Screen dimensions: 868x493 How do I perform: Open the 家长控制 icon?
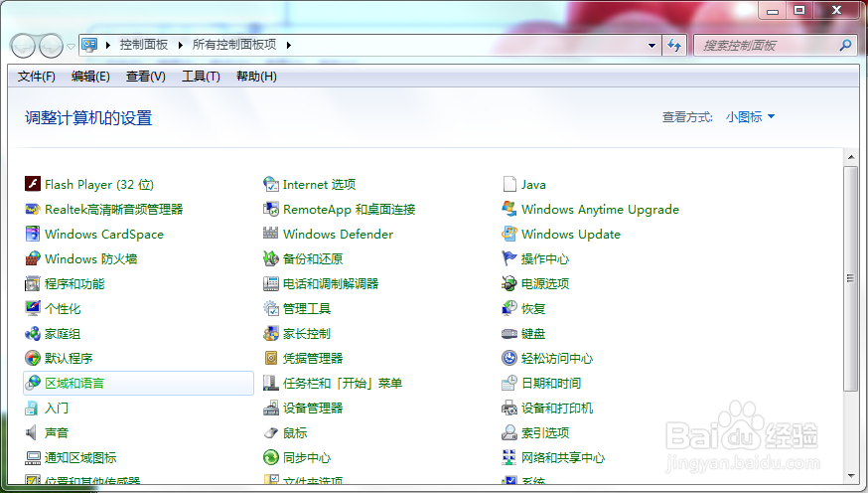271,333
